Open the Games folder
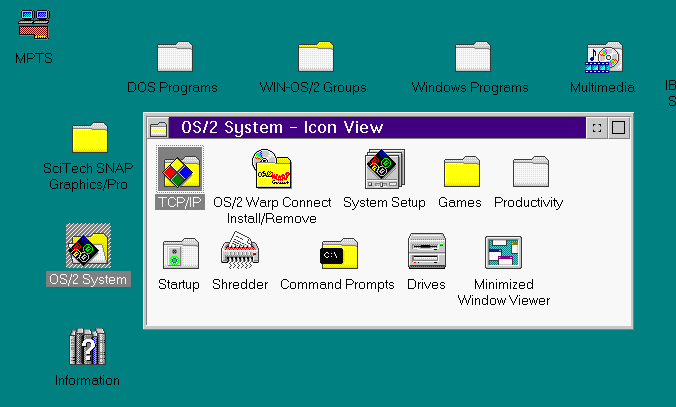Viewport: 676px width, 407px height. coord(462,171)
